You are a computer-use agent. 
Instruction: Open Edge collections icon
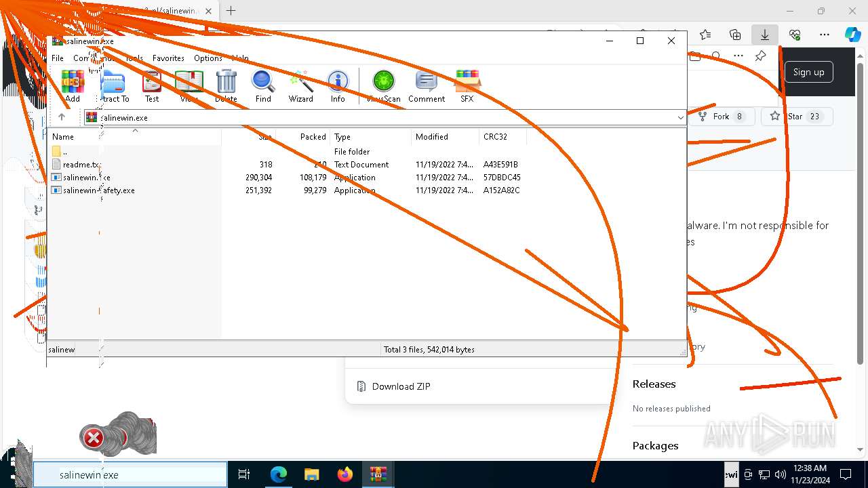point(735,35)
